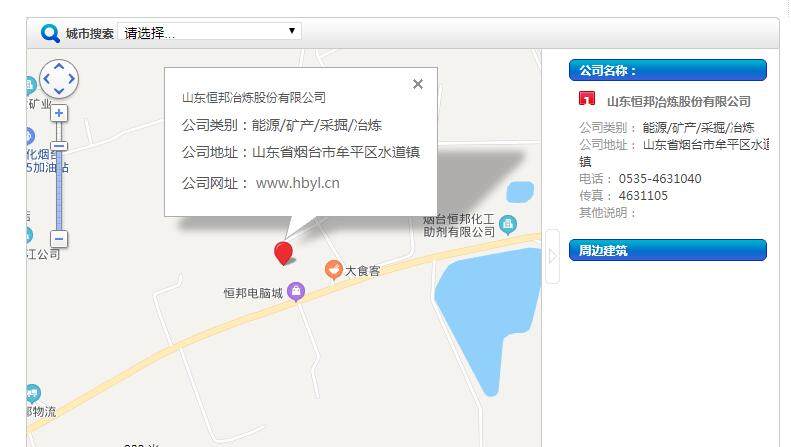This screenshot has width=791, height=447.
Task: Click the zoom slider handle
Action: pos(59,146)
